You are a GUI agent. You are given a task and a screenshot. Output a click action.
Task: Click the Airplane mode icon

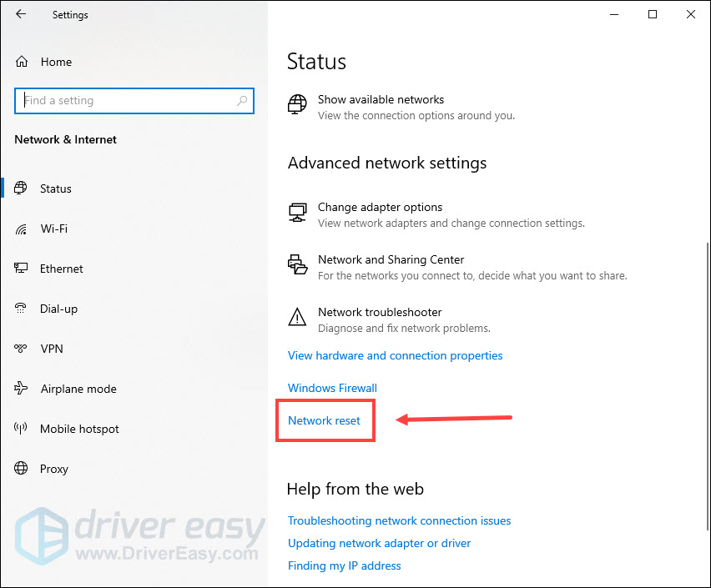click(23, 389)
